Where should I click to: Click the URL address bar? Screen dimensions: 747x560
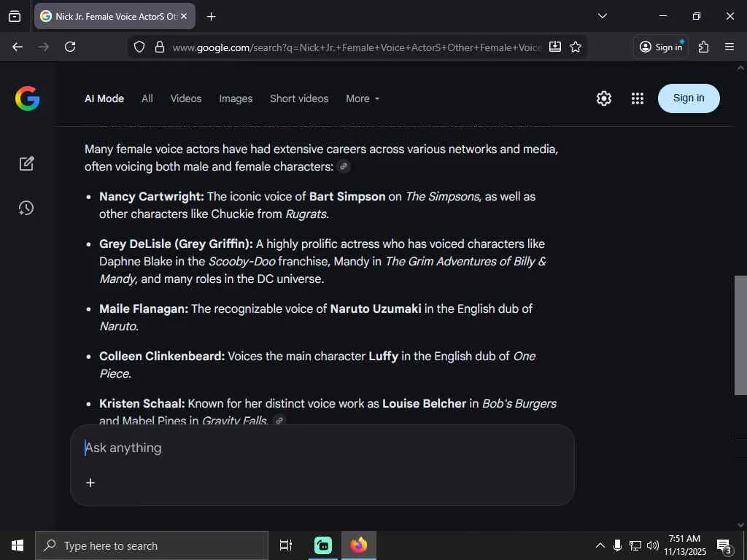pyautogui.click(x=356, y=47)
